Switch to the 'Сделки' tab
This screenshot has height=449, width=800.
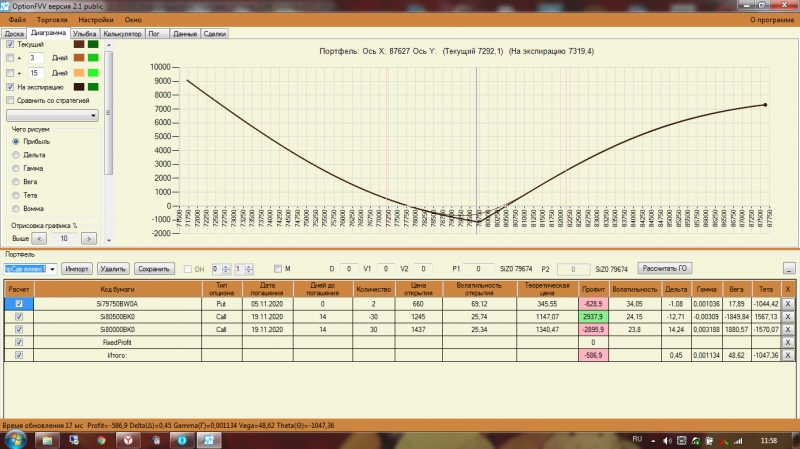(x=215, y=34)
